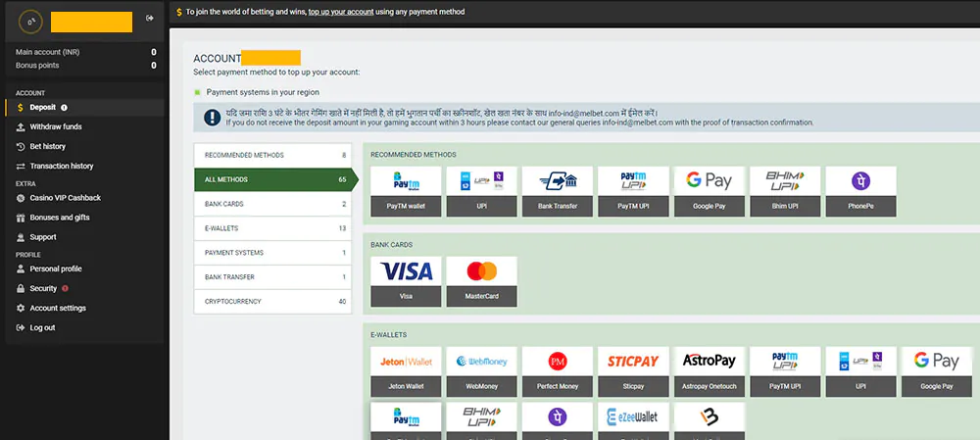
Task: Click the info badge next to Deposit
Action: click(x=64, y=108)
